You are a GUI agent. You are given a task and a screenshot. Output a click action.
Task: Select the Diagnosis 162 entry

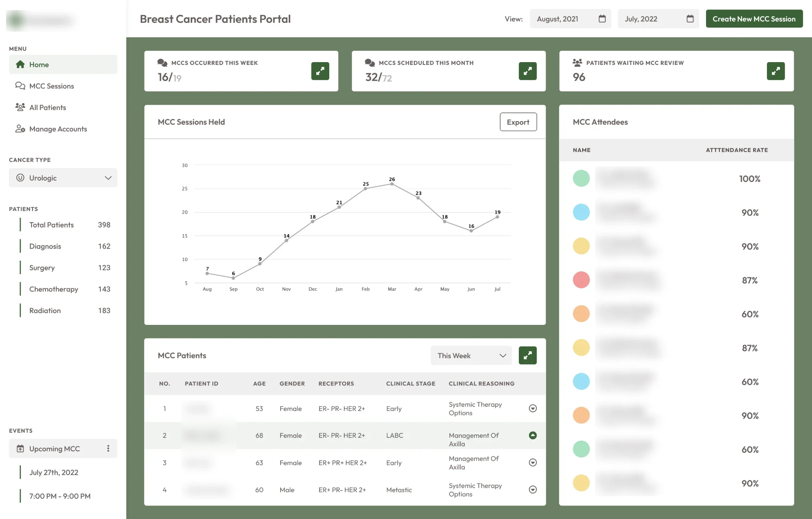click(65, 246)
